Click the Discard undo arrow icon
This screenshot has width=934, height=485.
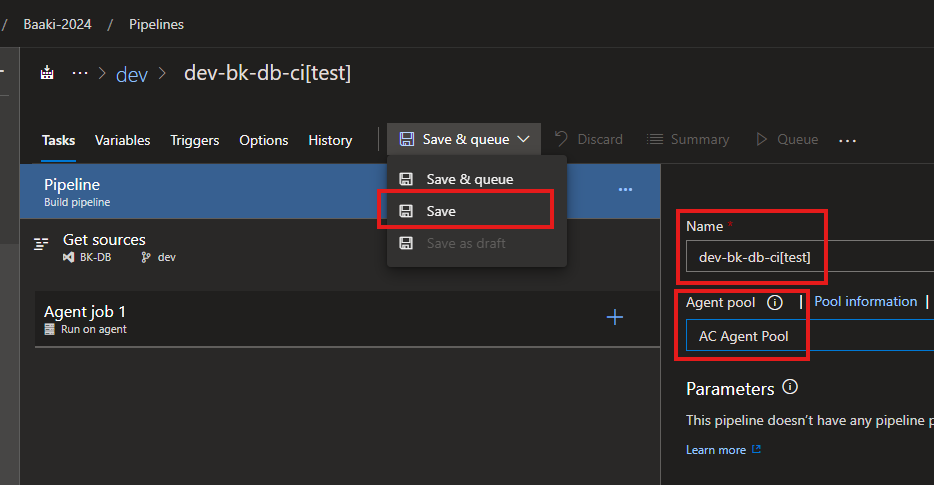pyautogui.click(x=561, y=139)
